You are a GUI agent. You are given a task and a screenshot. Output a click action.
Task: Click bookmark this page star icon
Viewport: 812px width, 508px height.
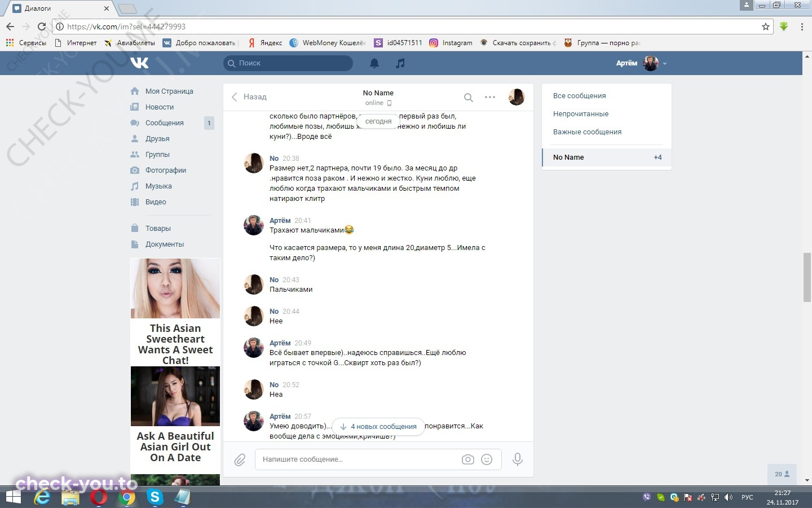(765, 27)
